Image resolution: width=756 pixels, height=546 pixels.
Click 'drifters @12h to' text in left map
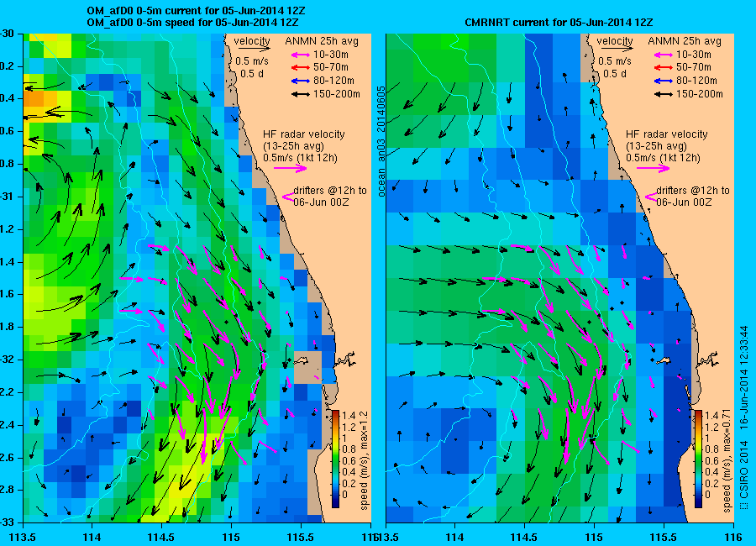[330, 191]
